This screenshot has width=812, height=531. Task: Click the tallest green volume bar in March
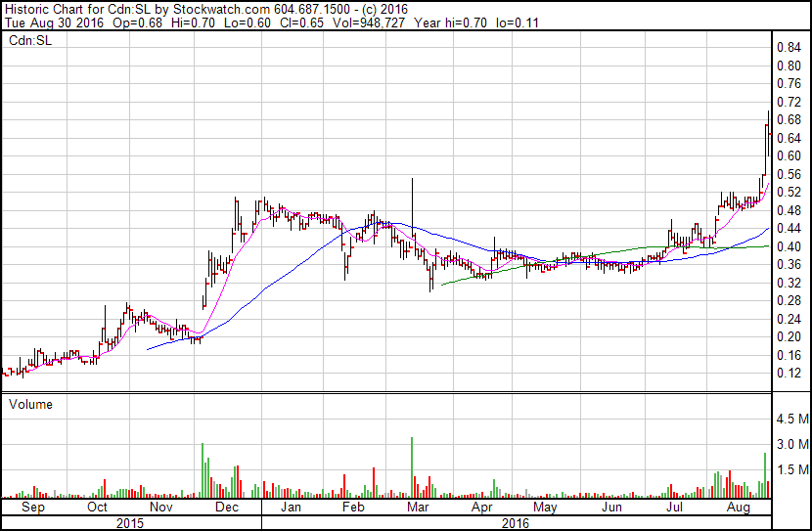coord(412,469)
